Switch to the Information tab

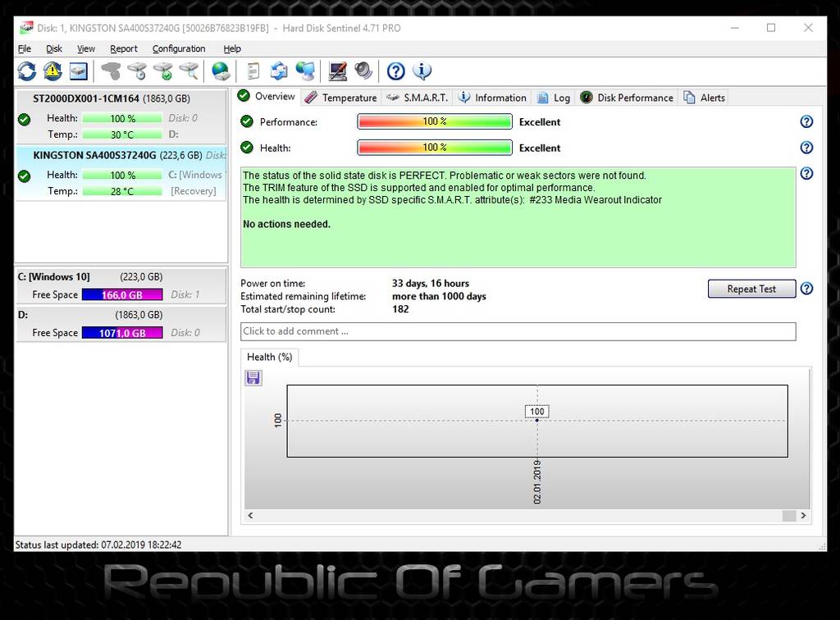pos(493,98)
